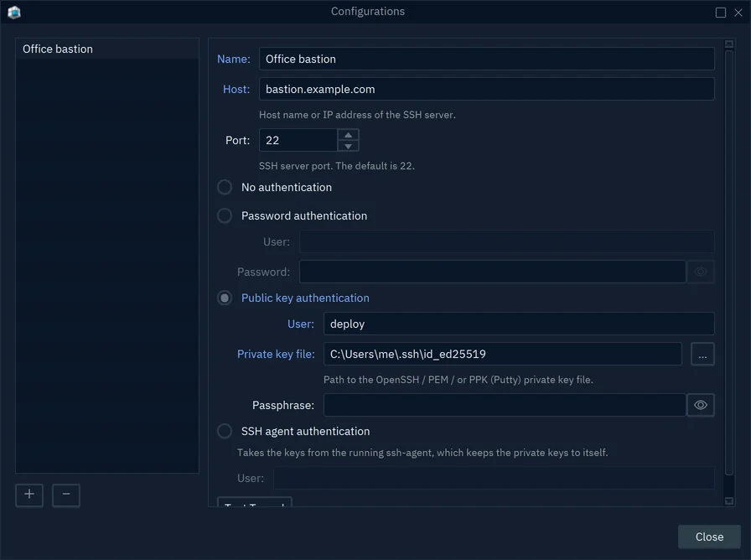Click the 'Path to the OpenSSH' hint text

tap(458, 380)
